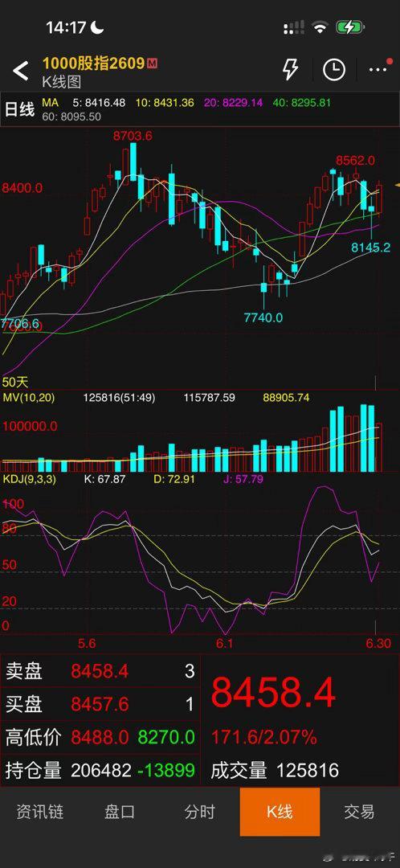Tap the 卖盘 price 8458.4
Image resolution: width=400 pixels, height=868 pixels.
coord(100,671)
